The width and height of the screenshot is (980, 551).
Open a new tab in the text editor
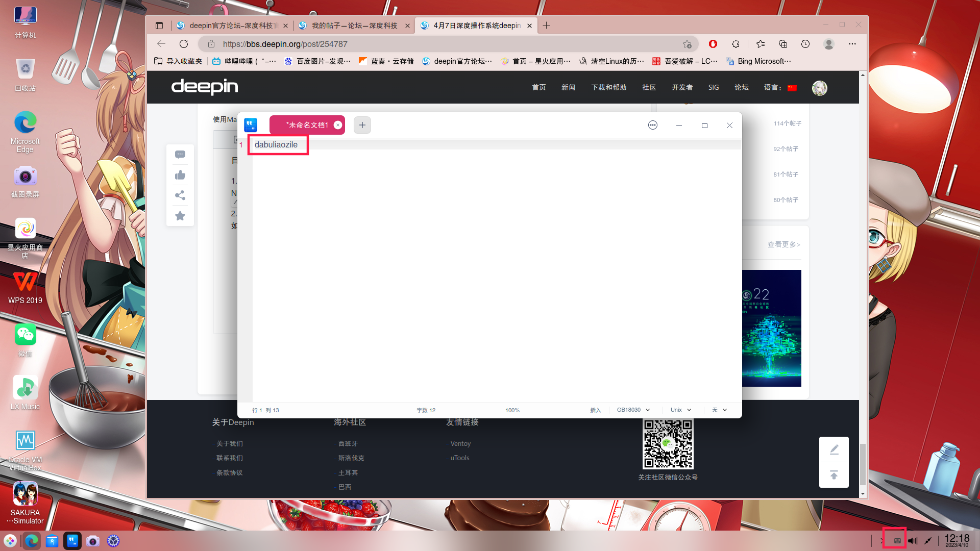(362, 125)
